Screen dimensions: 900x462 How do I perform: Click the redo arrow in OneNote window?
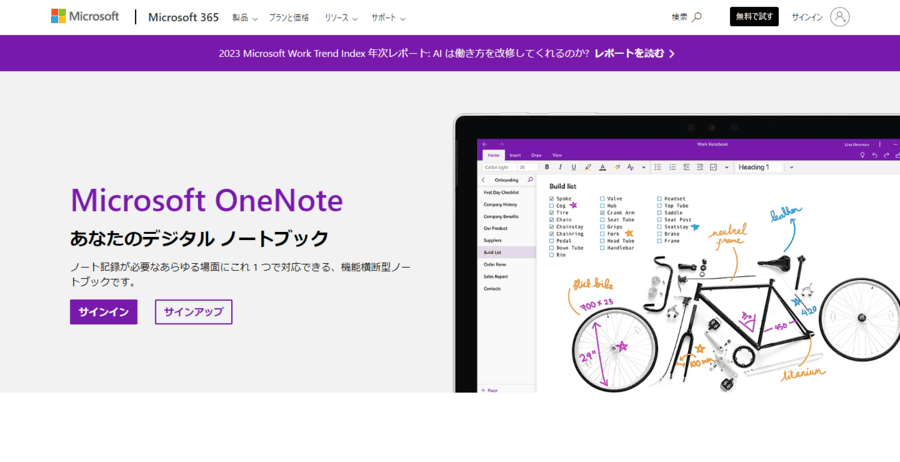pyautogui.click(x=887, y=155)
